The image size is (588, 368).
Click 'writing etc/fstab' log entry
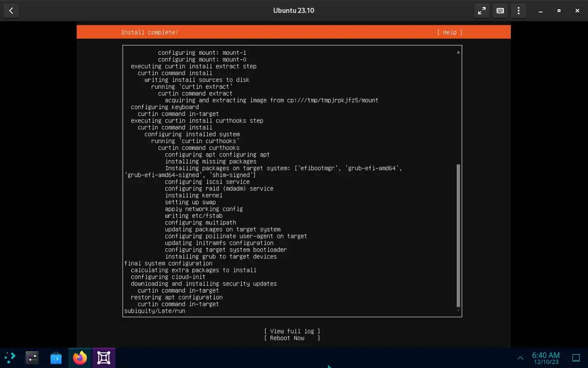coord(194,216)
